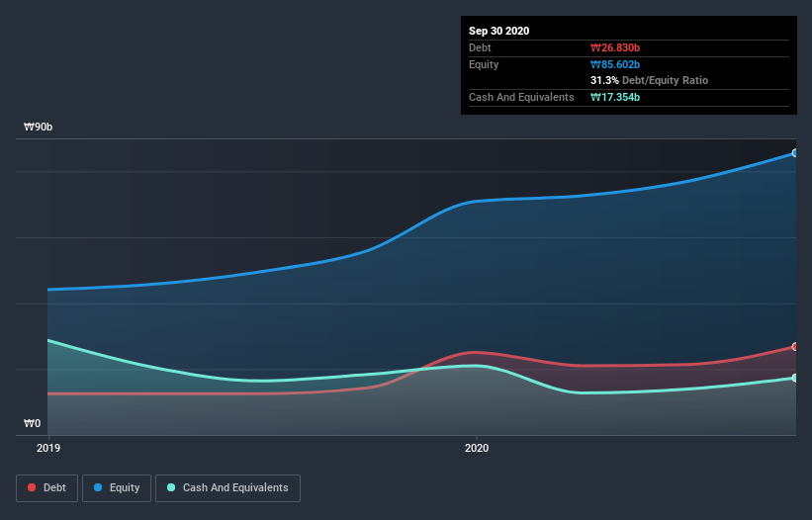Select the Cash endpoint marker on the chart
812x520 pixels.
pyautogui.click(x=795, y=378)
